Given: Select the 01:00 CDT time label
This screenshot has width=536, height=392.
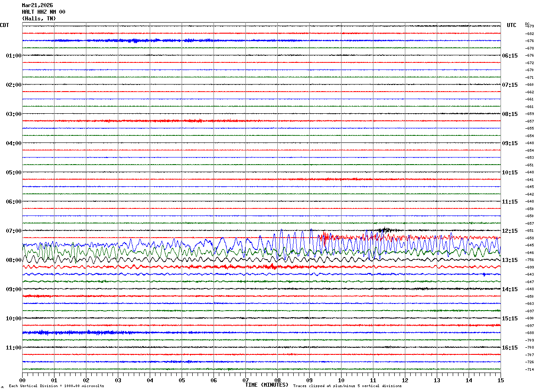Looking at the screenshot, I should pos(13,56).
